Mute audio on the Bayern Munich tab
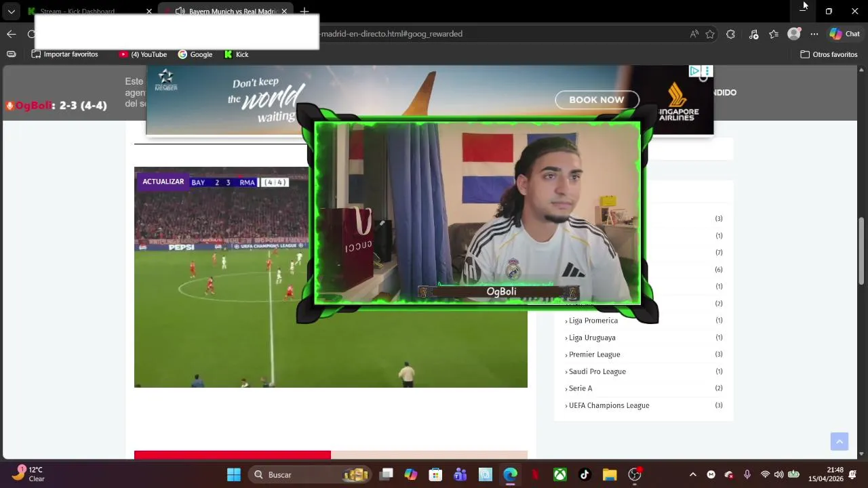Image resolution: width=868 pixels, height=488 pixels. click(180, 12)
